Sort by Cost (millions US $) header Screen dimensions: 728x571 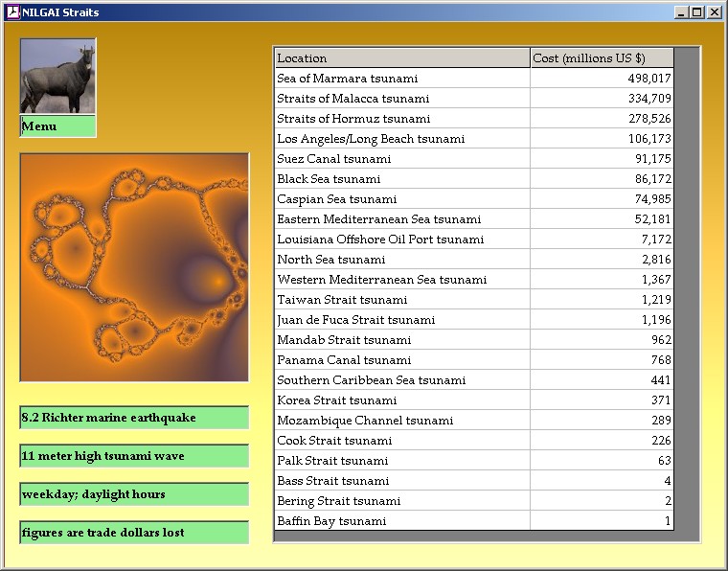click(601, 58)
